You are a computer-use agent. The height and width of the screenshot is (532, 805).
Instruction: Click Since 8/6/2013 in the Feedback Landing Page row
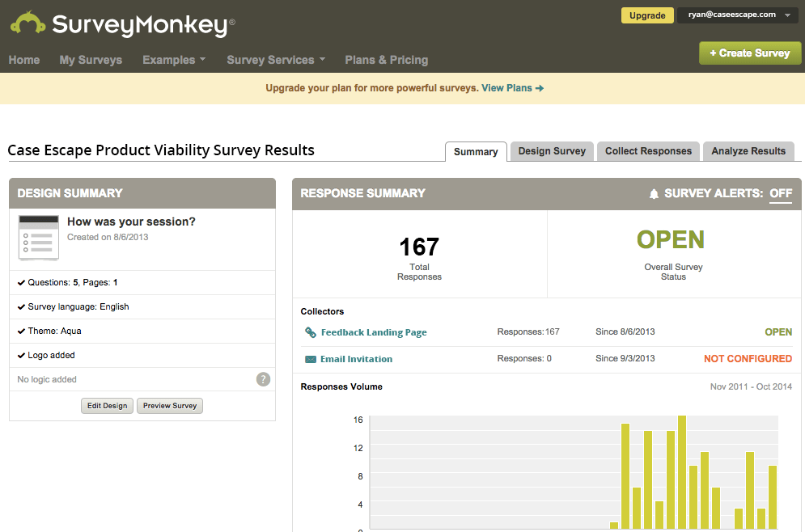click(625, 332)
